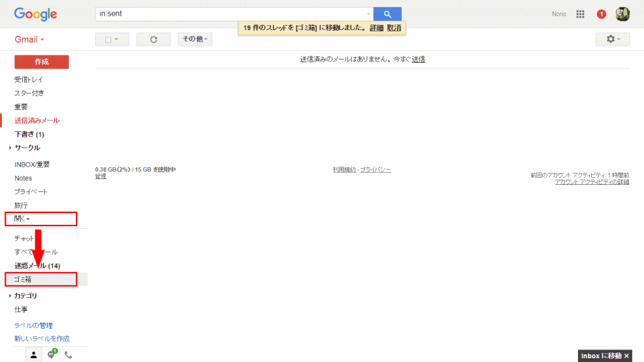Open the account profile avatar

(622, 14)
